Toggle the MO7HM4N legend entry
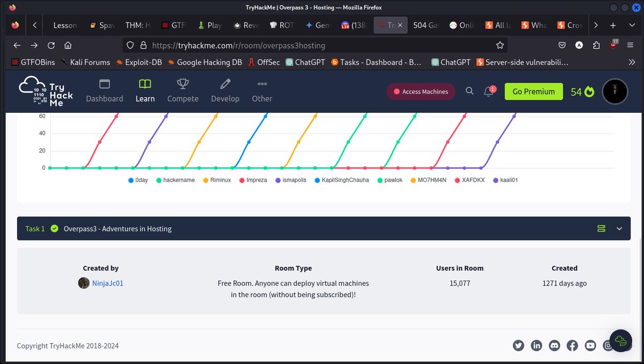Screen dimensions: 644x364 [x=429, y=180]
